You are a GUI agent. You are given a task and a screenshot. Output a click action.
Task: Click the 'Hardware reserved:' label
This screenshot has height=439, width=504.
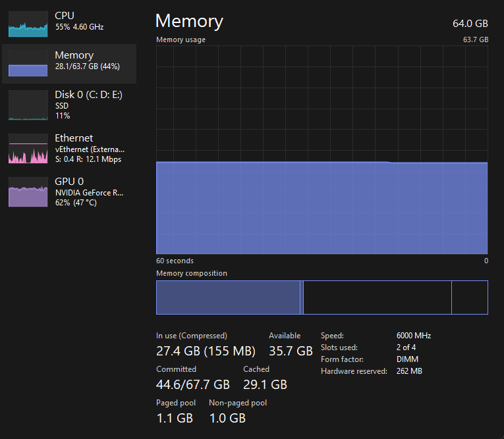coord(354,371)
